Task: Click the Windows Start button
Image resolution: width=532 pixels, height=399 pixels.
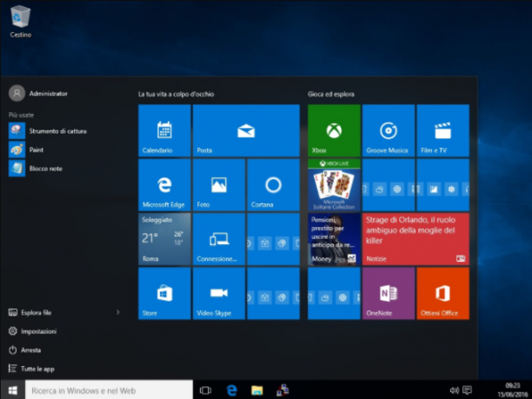Action: pyautogui.click(x=12, y=390)
